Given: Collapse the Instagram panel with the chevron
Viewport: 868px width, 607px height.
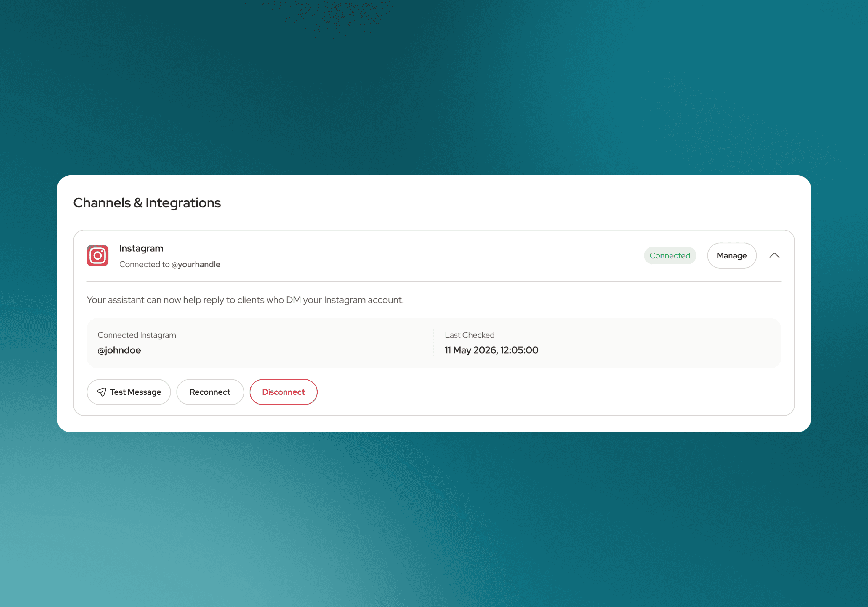Looking at the screenshot, I should pos(774,256).
